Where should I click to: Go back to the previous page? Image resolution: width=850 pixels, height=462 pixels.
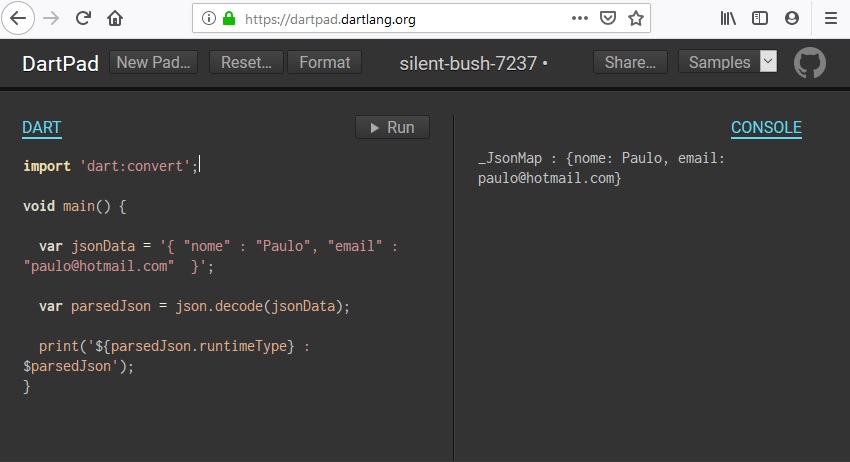18,18
